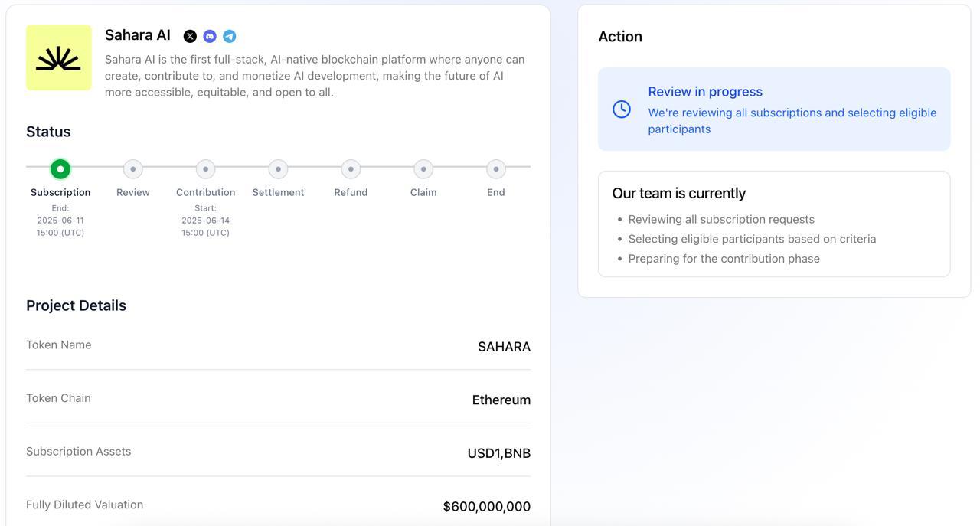Click the Sahara AI yellow logo
Screen dimensions: 980x526
click(x=59, y=57)
